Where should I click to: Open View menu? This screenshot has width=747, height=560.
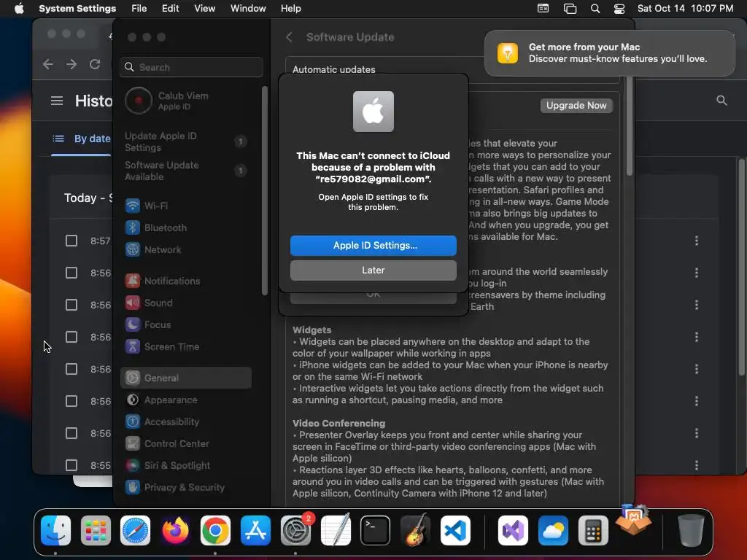pos(204,9)
